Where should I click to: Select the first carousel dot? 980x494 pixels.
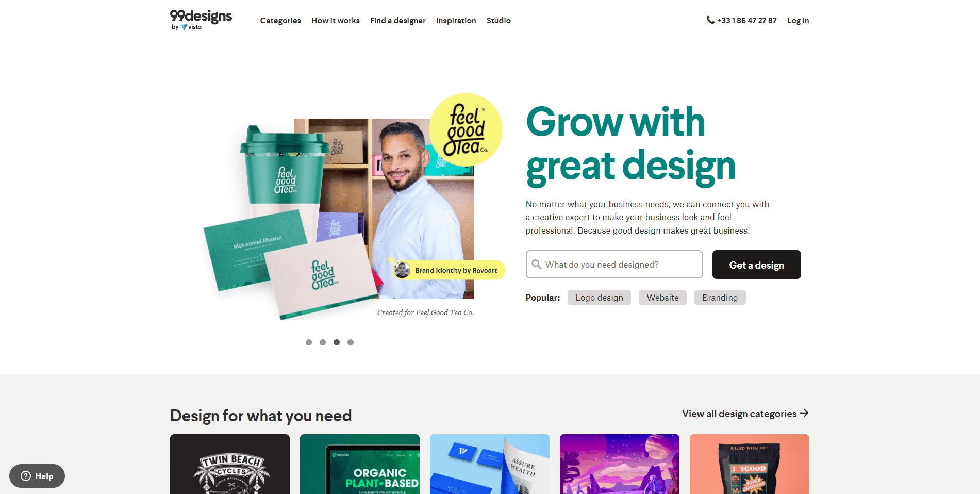[x=309, y=342]
